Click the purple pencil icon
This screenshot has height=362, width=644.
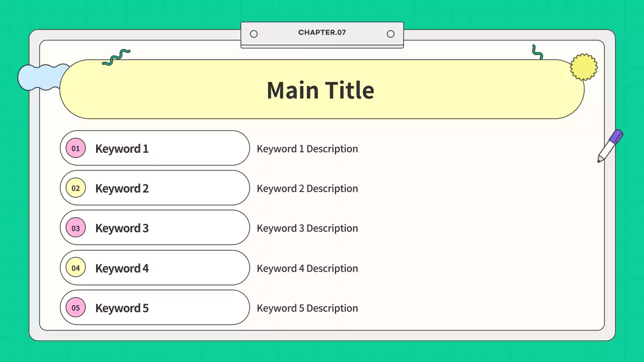point(610,146)
